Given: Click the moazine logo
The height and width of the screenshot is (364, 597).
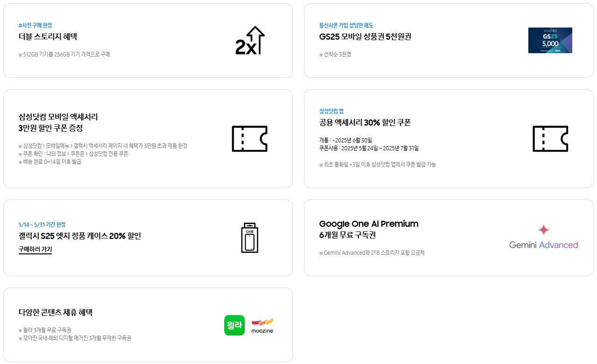Looking at the screenshot, I should (262, 326).
